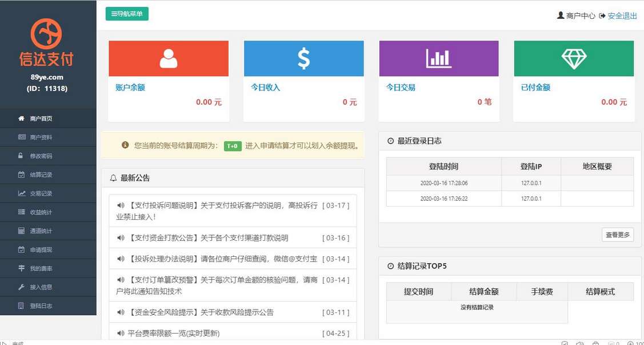644x345 pixels.
Task: Click the 收益统计 sidebar icon
Action: point(21,212)
